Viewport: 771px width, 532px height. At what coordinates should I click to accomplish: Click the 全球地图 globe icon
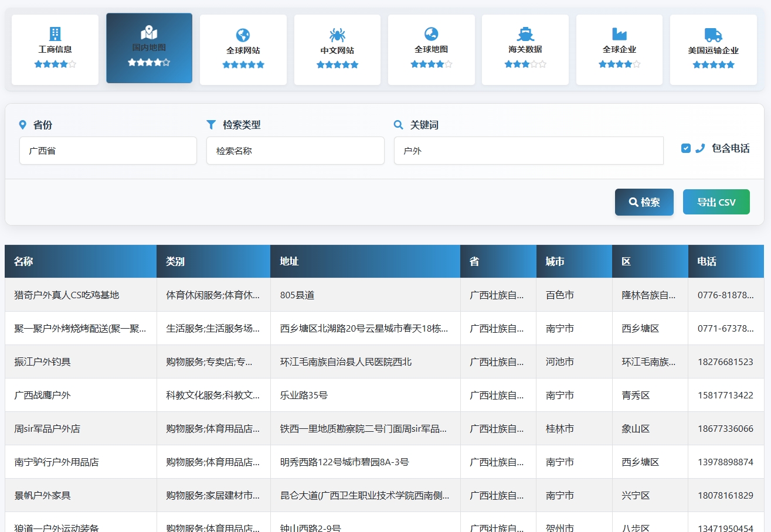[x=432, y=33]
